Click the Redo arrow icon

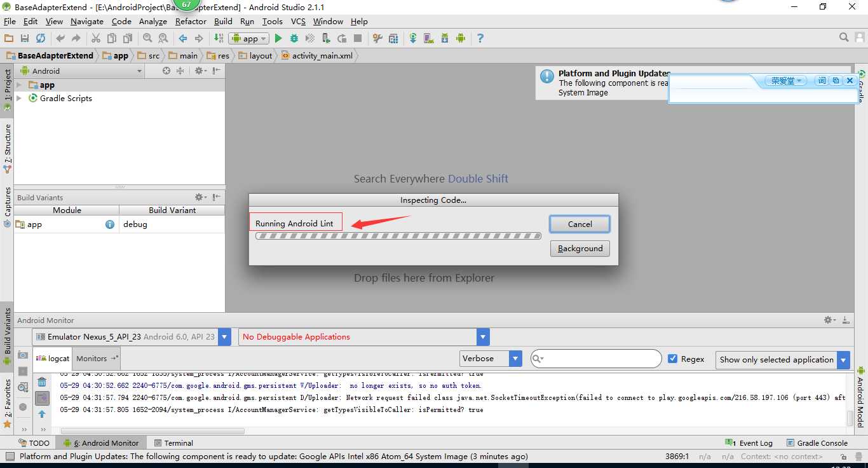tap(76, 39)
